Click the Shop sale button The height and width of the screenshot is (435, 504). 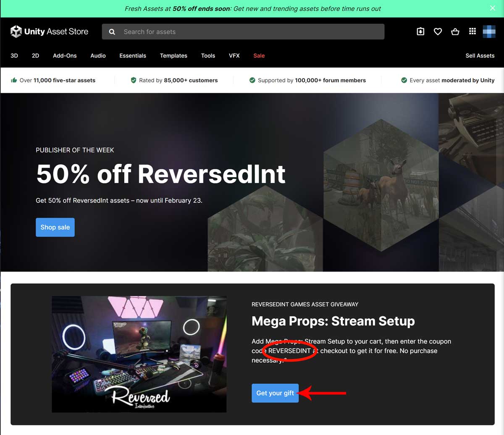55,227
